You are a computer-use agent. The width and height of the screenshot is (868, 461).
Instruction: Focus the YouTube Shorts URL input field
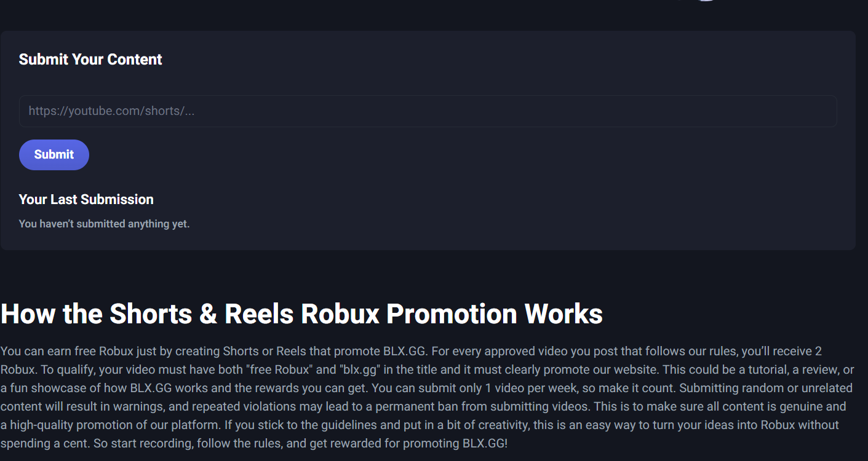coord(428,111)
